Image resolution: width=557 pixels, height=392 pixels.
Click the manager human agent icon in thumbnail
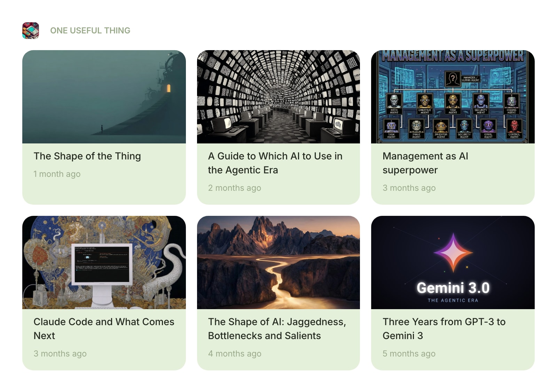point(453,79)
